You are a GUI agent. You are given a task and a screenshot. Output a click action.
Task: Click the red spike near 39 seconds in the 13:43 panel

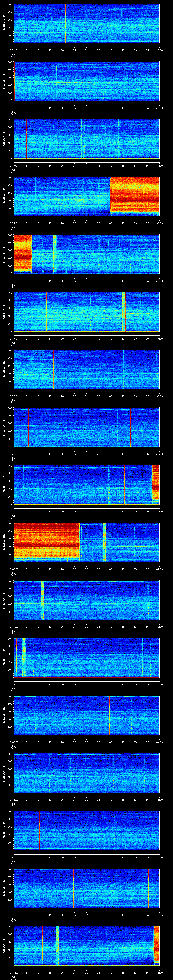pyautogui.click(x=109, y=715)
